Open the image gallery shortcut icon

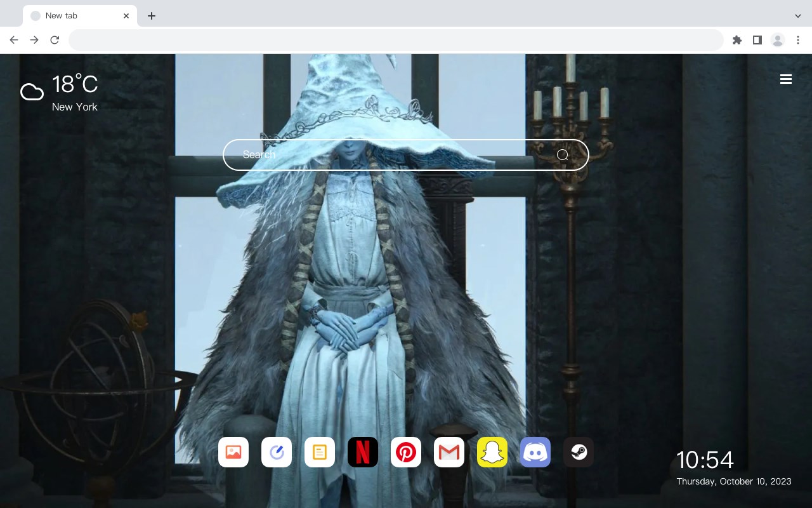click(x=233, y=452)
